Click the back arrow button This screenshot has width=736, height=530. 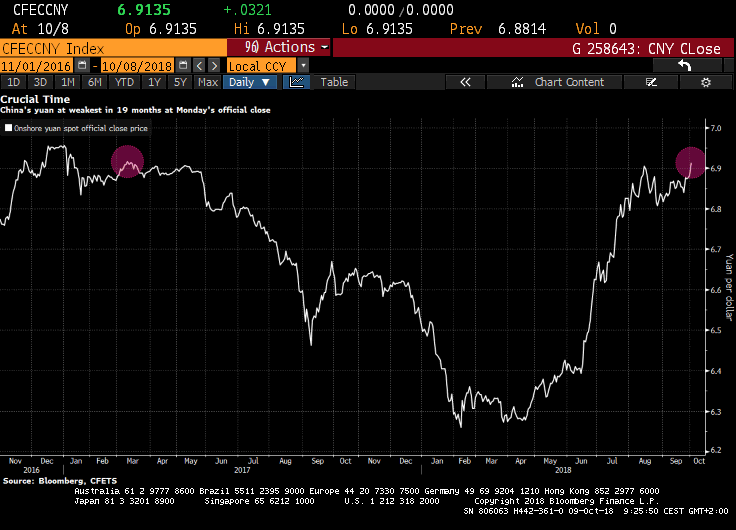click(685, 65)
